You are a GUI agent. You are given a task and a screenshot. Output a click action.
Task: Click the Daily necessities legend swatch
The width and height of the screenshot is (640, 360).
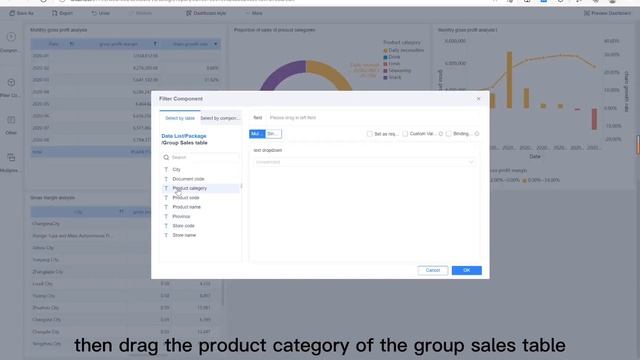[x=385, y=51]
